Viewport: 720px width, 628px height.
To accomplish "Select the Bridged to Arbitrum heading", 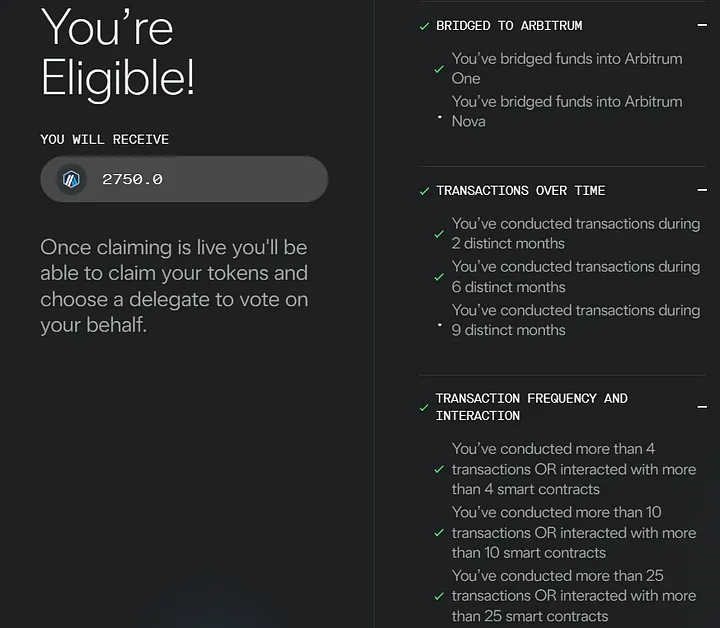I will coord(509,26).
